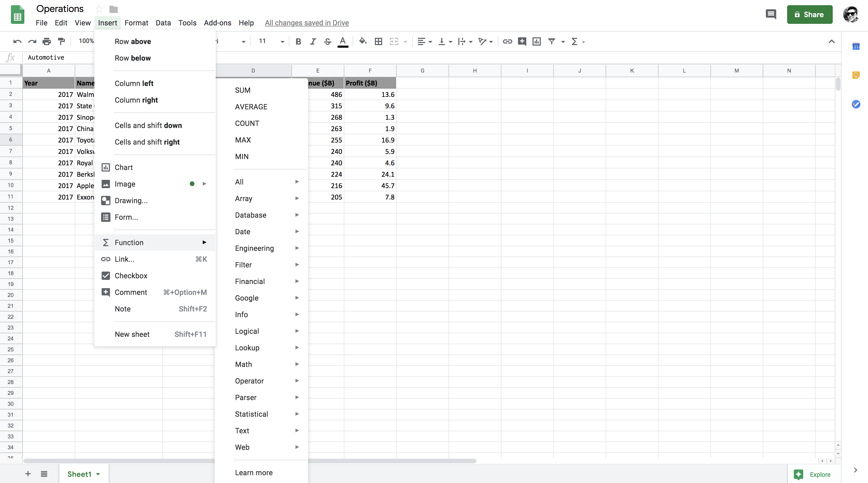Click the Text color icon
The height and width of the screenshot is (483, 868).
click(x=343, y=41)
